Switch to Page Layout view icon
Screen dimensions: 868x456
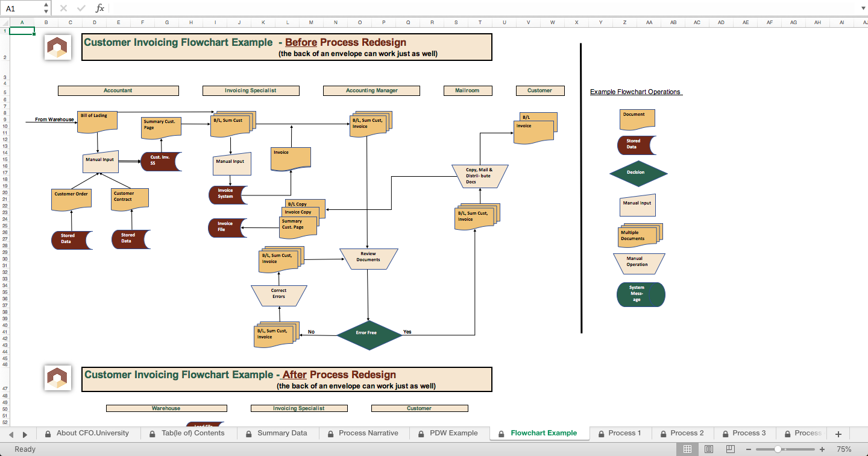pyautogui.click(x=709, y=449)
